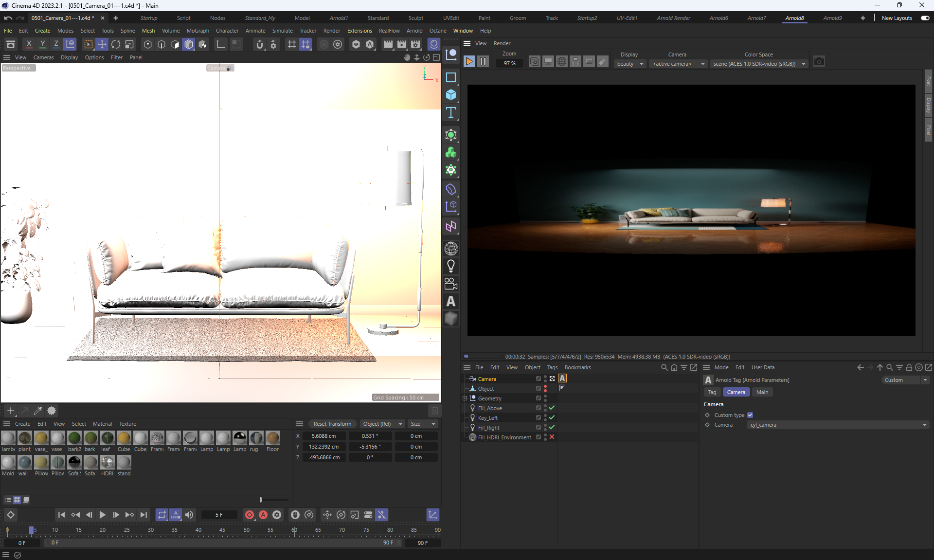Click the Reset Transform button
The image size is (934, 560).
click(332, 424)
